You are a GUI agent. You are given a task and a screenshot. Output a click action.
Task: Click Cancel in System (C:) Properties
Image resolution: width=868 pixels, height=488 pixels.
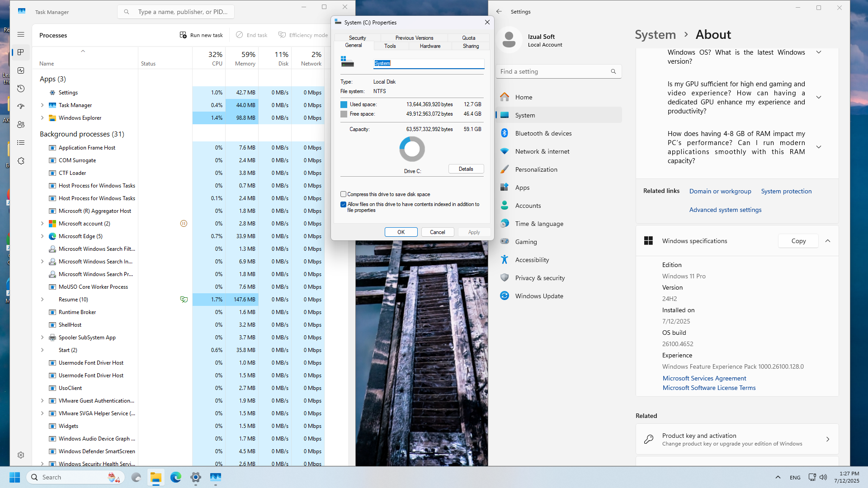coord(437,232)
